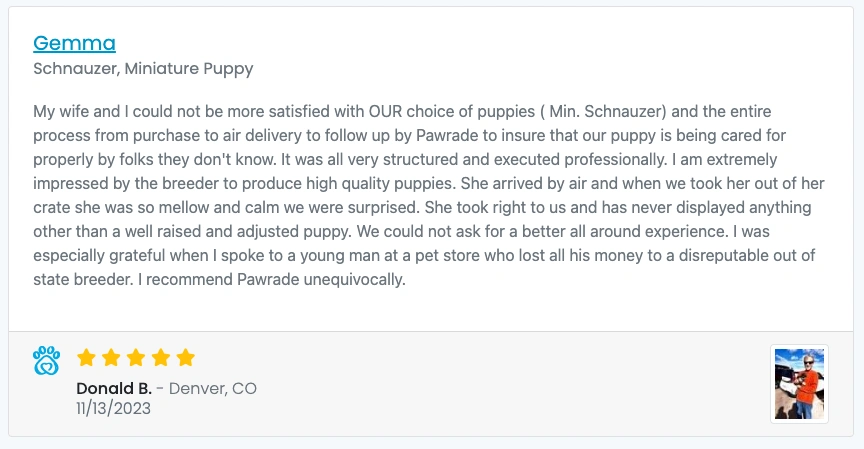Open the reviewer's photo thumbnail
The width and height of the screenshot is (864, 449).
[799, 384]
